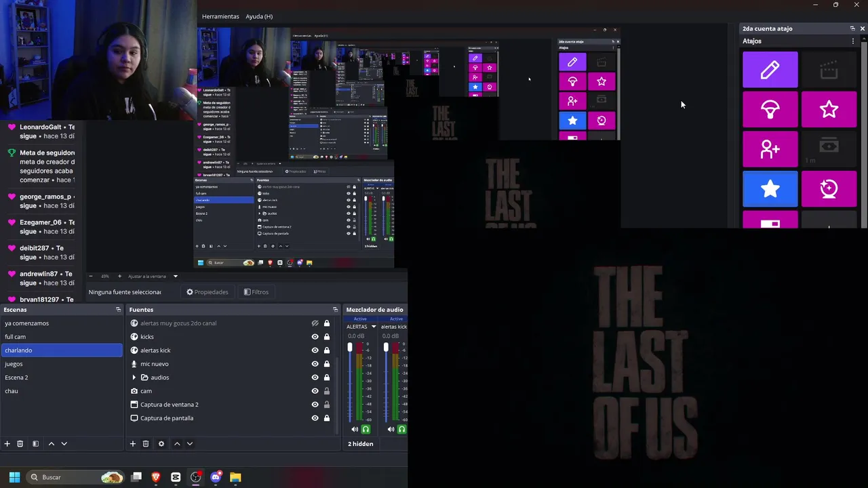The height and width of the screenshot is (488, 868).
Task: Click the blue filled star shortcut tile
Action: (770, 189)
